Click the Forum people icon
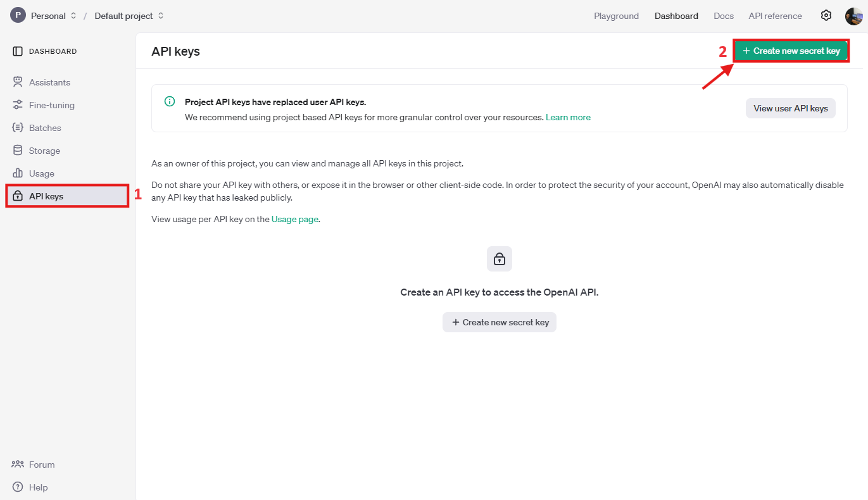Screen dimensions: 868x500 [18, 465]
